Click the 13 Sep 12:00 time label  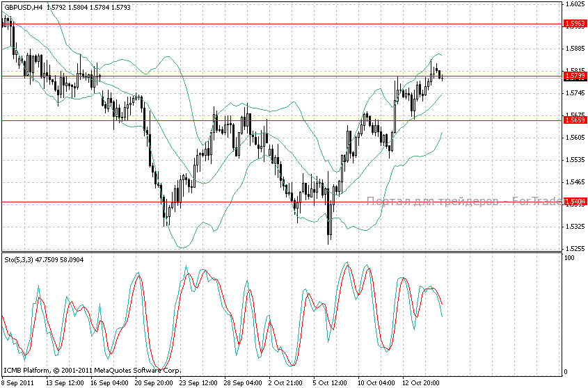point(65,382)
